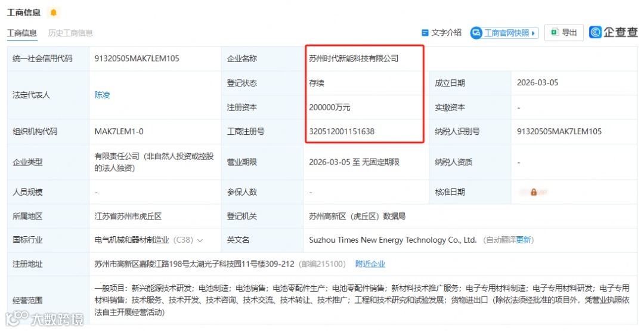The width and height of the screenshot is (644, 331).
Task: Click registration status value 存续
Action: click(317, 83)
